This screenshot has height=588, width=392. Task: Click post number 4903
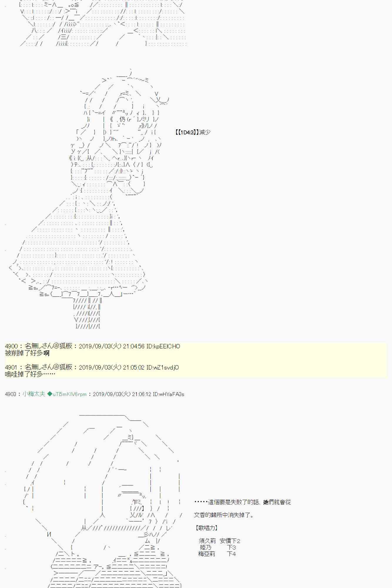[x=11, y=394]
